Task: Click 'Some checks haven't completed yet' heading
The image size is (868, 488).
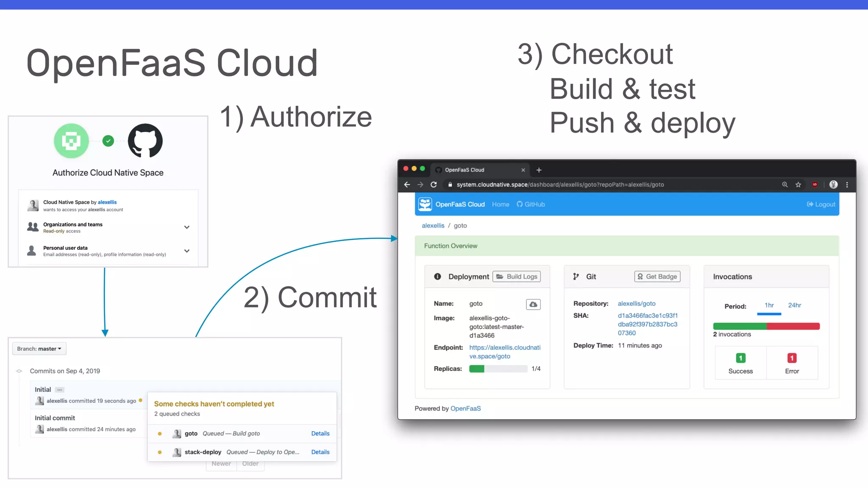Action: tap(214, 404)
